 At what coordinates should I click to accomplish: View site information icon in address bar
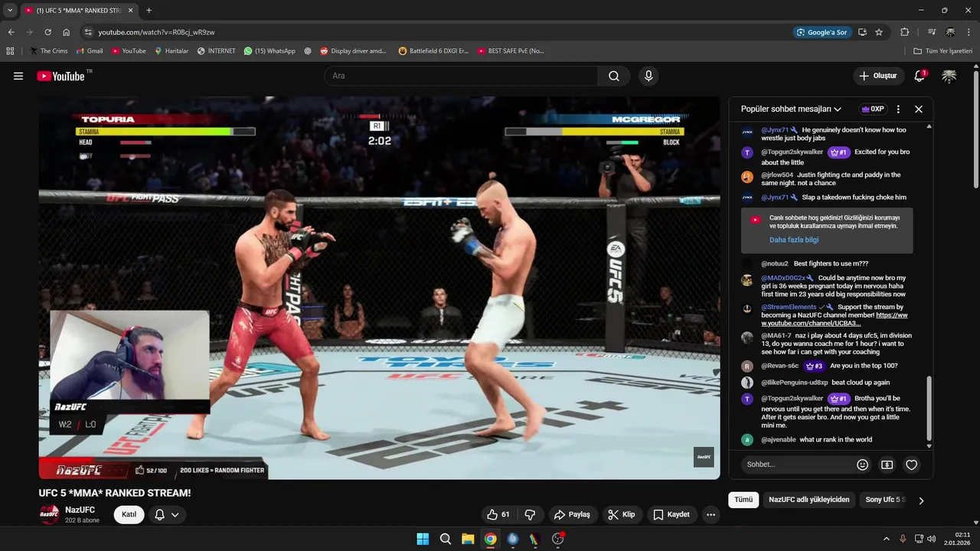[88, 32]
